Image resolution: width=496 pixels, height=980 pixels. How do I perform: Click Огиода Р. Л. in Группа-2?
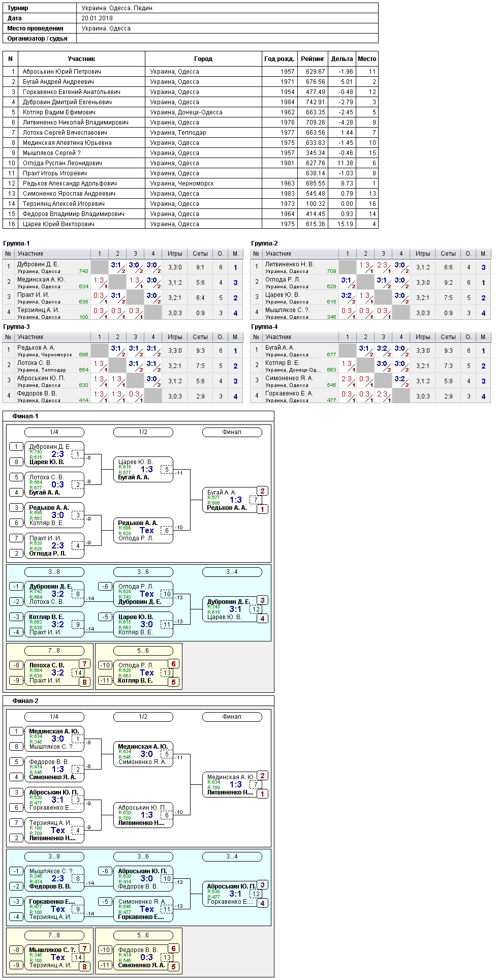tap(283, 280)
